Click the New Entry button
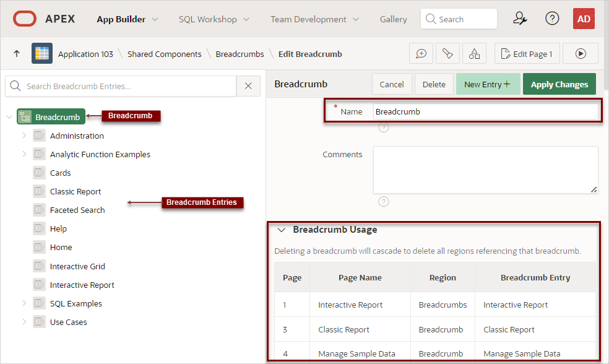The height and width of the screenshot is (364, 609). click(x=488, y=84)
